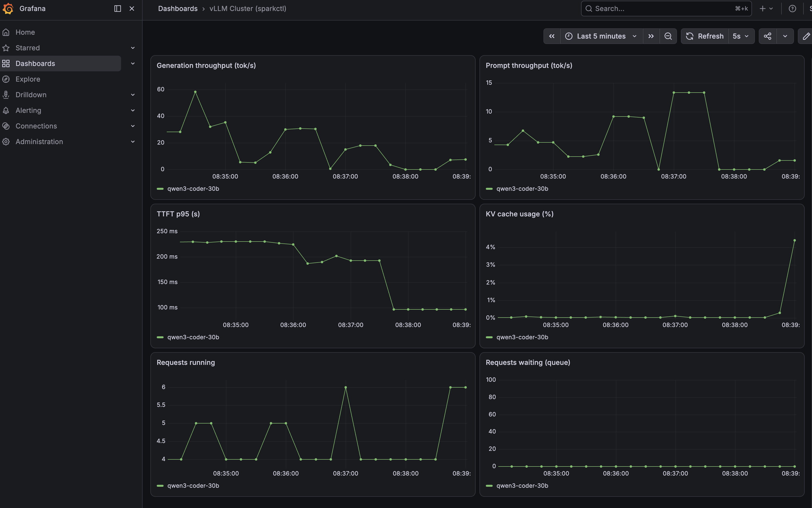Expand the Drilldown submenu chevron

coord(133,95)
